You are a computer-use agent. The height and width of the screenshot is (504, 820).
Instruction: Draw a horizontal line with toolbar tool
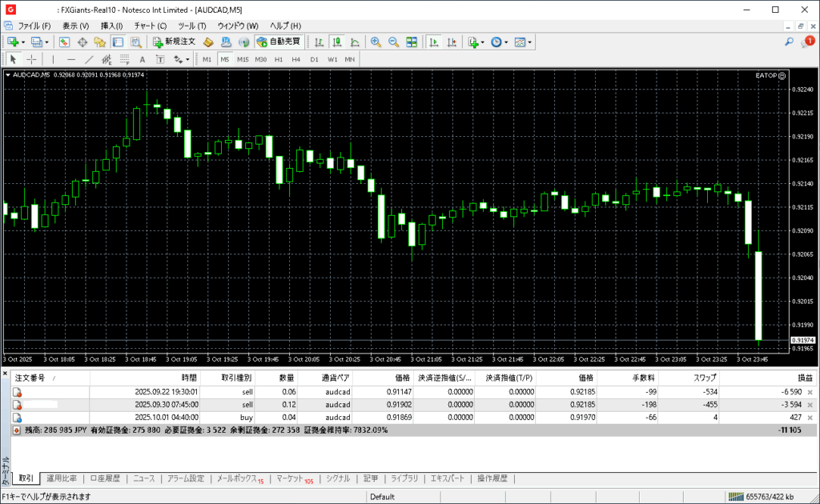(71, 59)
